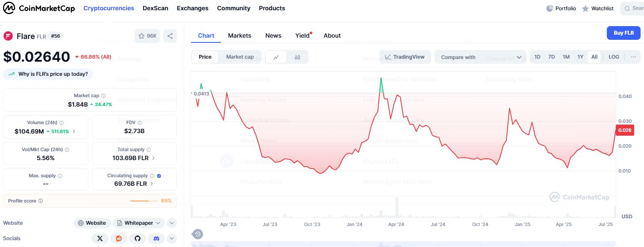
Task: Switch to the Yield tab
Action: (303, 36)
